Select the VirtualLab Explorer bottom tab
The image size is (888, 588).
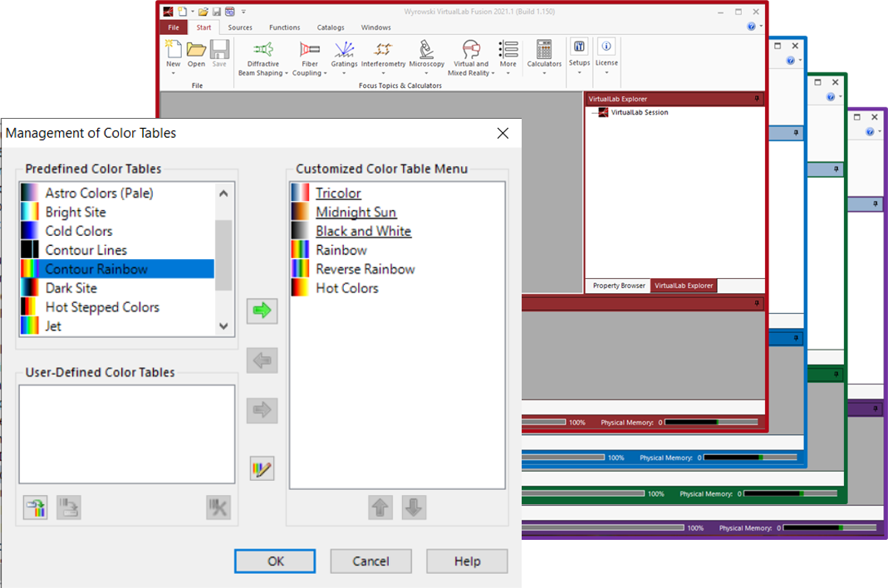(684, 286)
